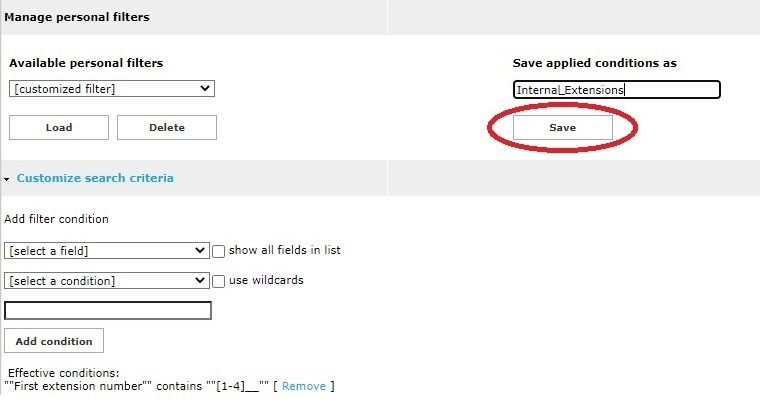Collapse the Customize search criteria triangle
Viewport: 760px width, 417px height.
(x=8, y=179)
